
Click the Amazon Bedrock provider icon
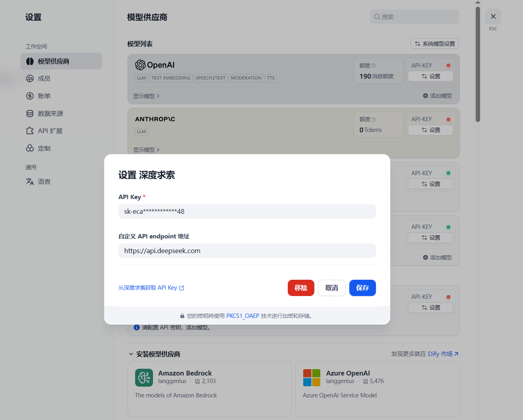point(144,378)
